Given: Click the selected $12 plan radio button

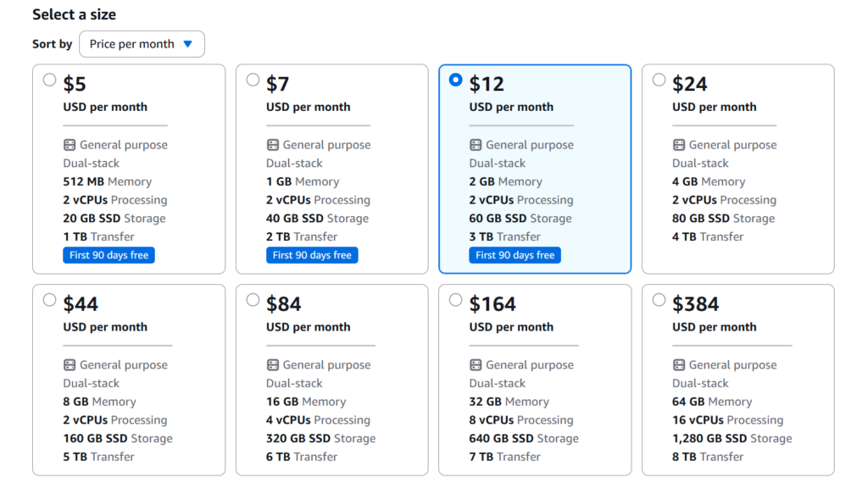Looking at the screenshot, I should [x=456, y=80].
